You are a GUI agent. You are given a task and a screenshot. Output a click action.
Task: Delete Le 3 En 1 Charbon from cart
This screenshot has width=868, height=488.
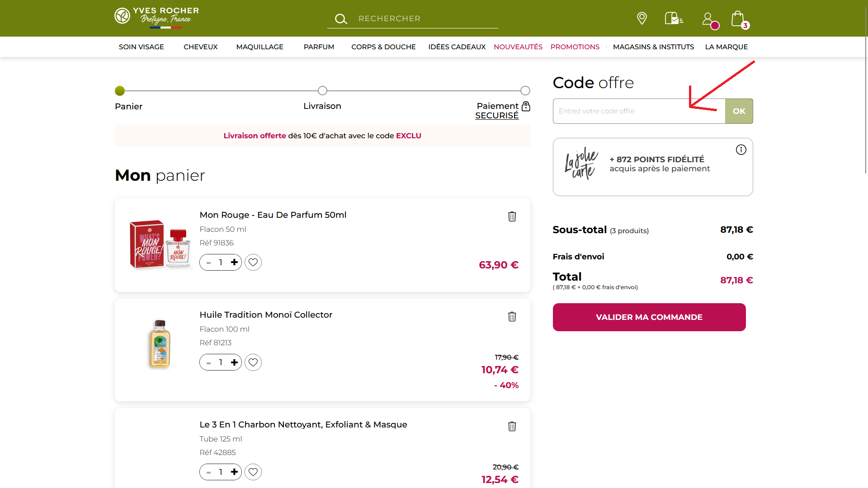coord(512,426)
